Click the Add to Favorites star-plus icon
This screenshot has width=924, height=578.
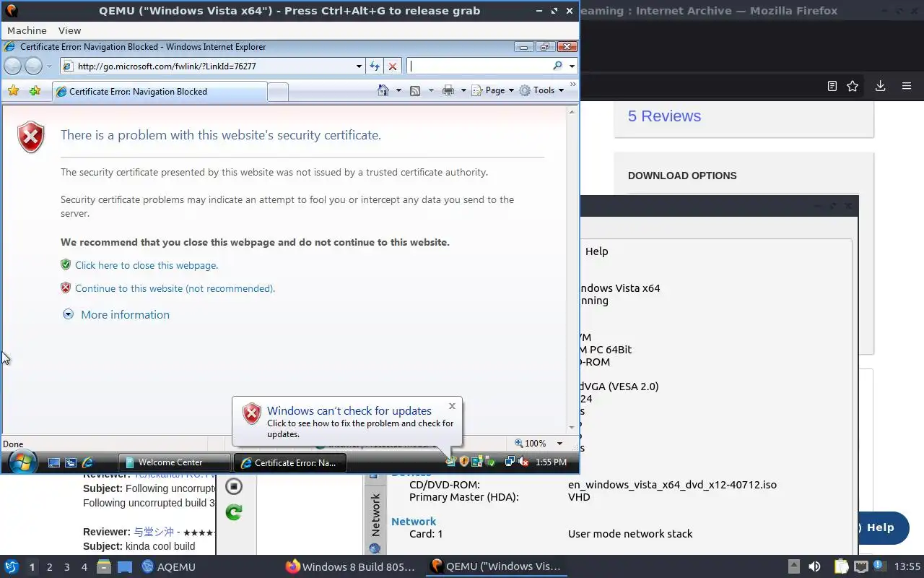35,91
